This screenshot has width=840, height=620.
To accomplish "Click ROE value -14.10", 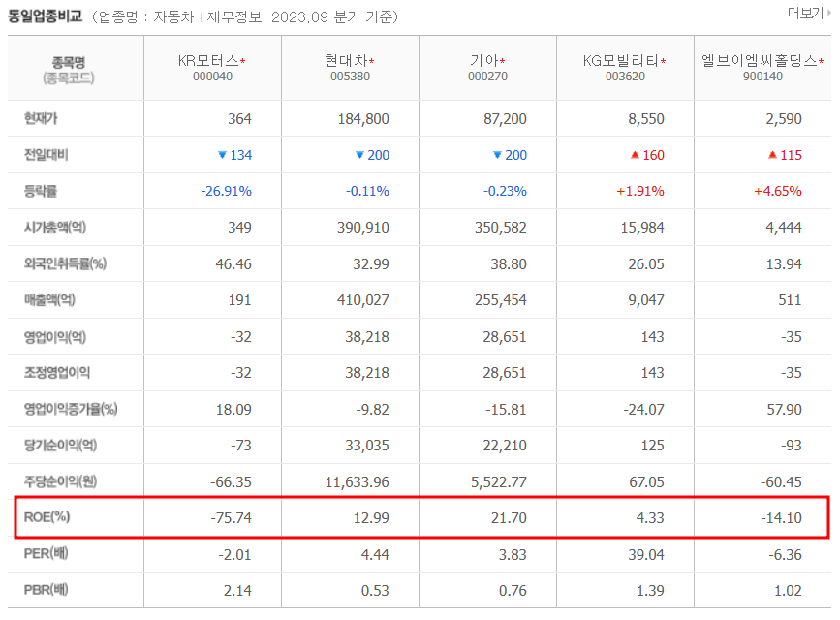I will tap(782, 518).
